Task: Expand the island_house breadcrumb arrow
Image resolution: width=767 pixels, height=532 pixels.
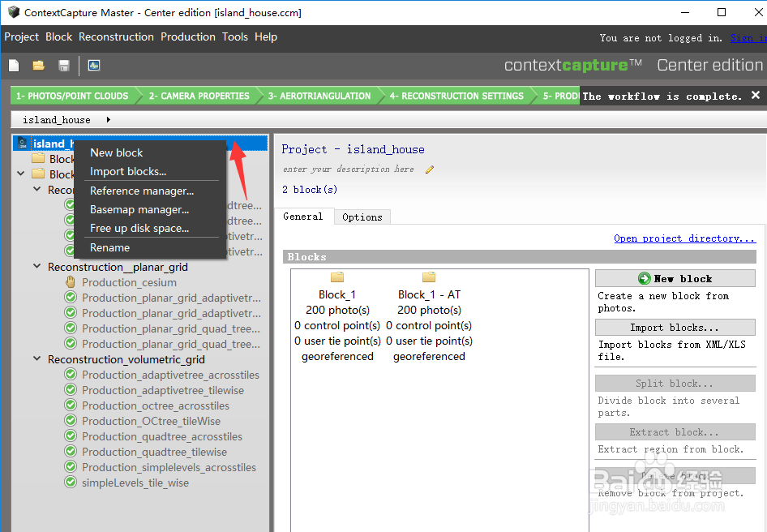Action: (x=108, y=119)
